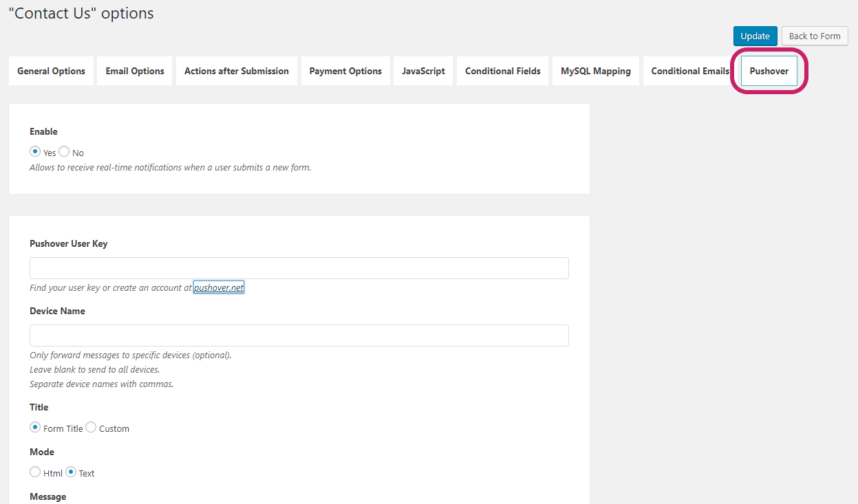The height and width of the screenshot is (504, 858).
Task: Open the pushover.net link
Action: 219,287
